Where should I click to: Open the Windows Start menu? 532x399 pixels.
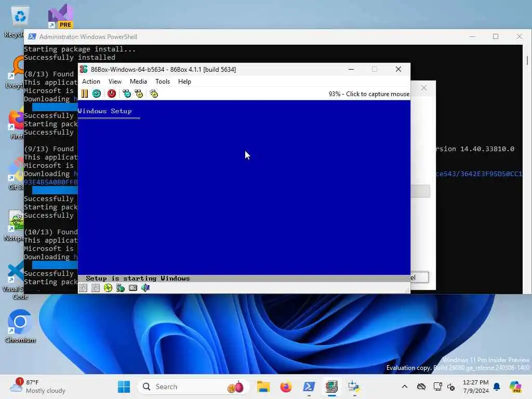click(x=124, y=387)
